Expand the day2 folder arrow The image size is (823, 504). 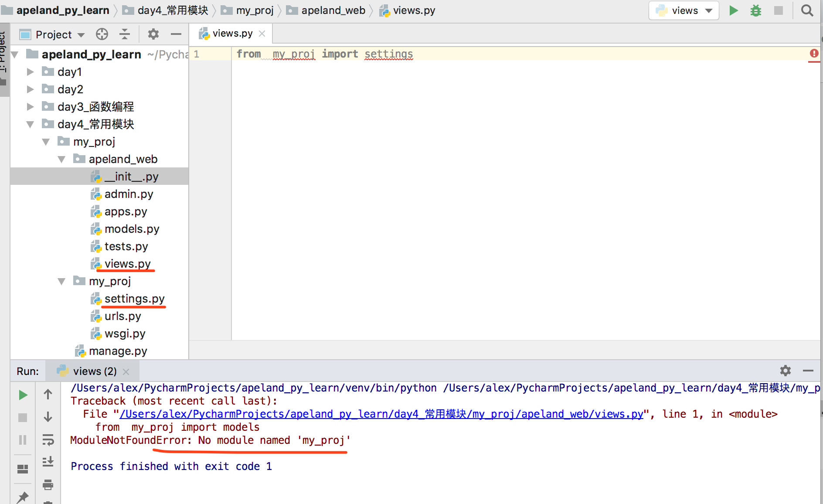tap(30, 89)
